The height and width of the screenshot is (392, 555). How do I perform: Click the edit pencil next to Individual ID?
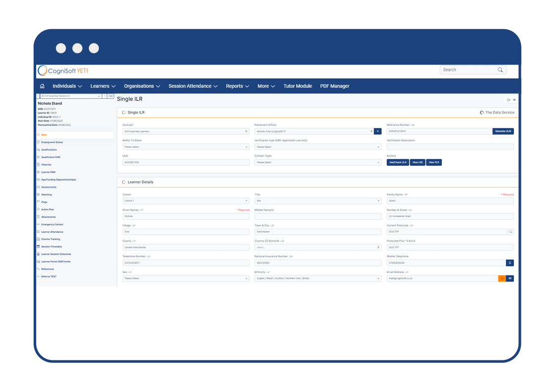[x=60, y=117]
